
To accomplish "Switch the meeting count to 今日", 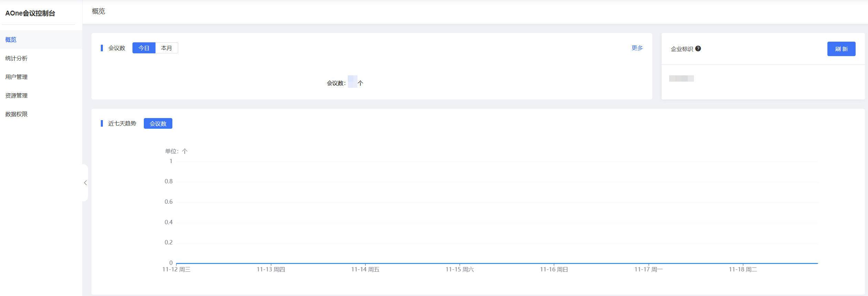I will coord(144,48).
